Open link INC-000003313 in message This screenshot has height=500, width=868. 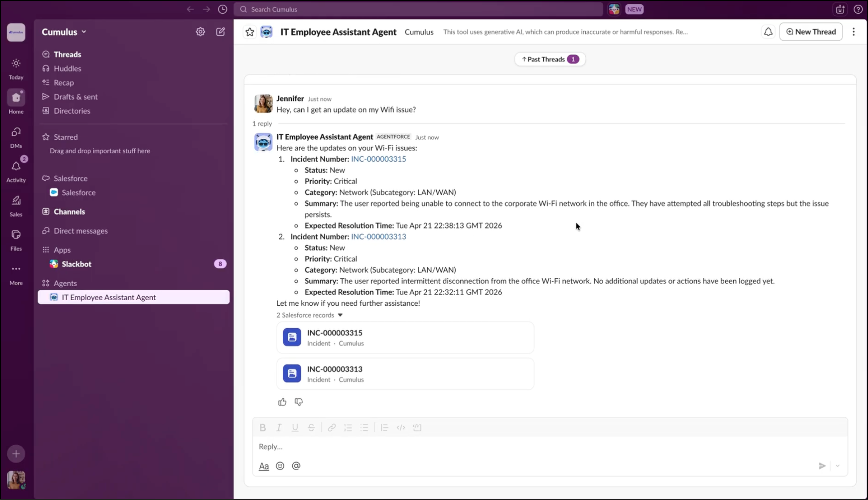(x=378, y=237)
